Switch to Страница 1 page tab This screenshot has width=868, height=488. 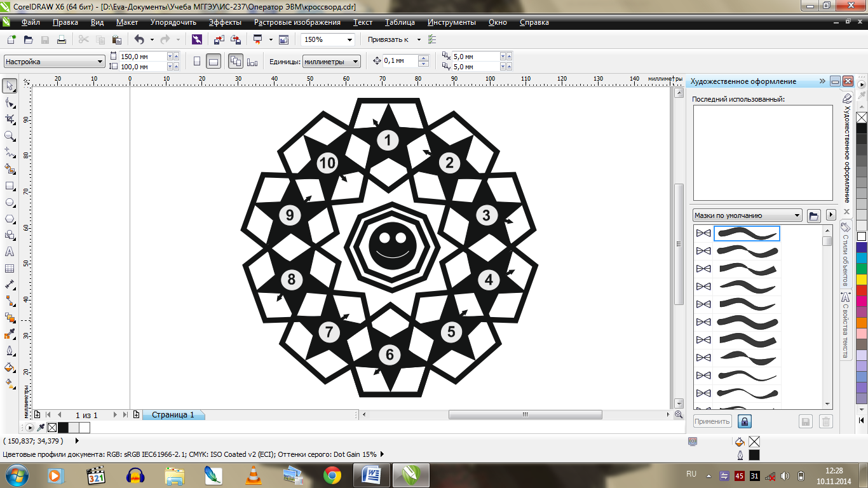[173, 415]
